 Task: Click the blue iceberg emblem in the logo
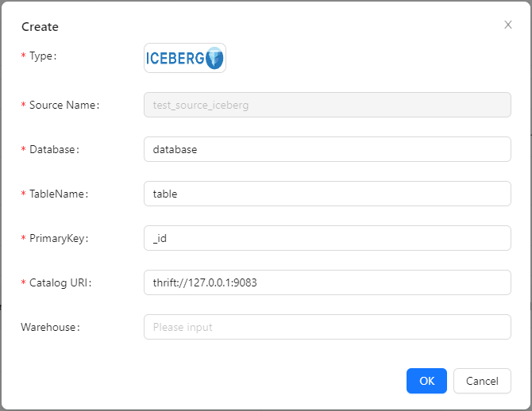214,58
